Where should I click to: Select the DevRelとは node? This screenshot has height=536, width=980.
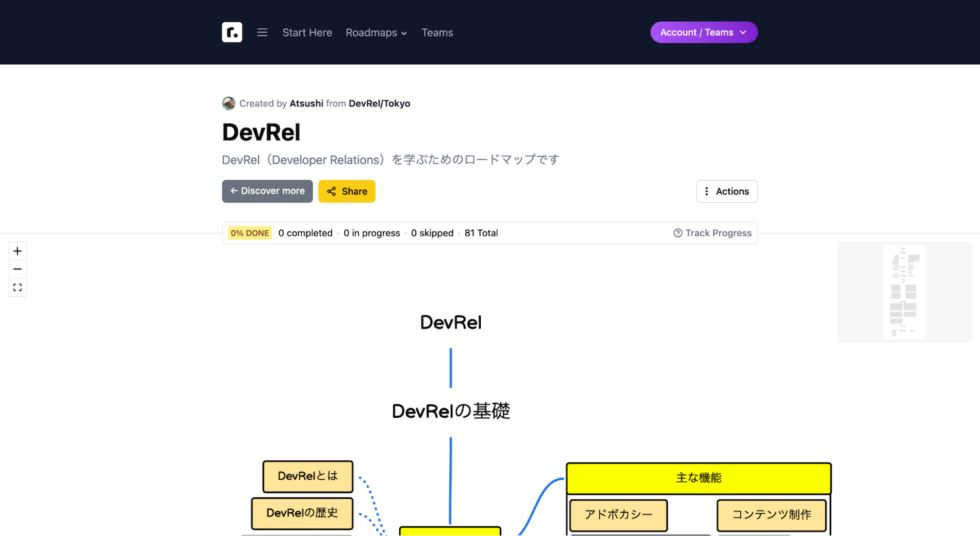[308, 477]
